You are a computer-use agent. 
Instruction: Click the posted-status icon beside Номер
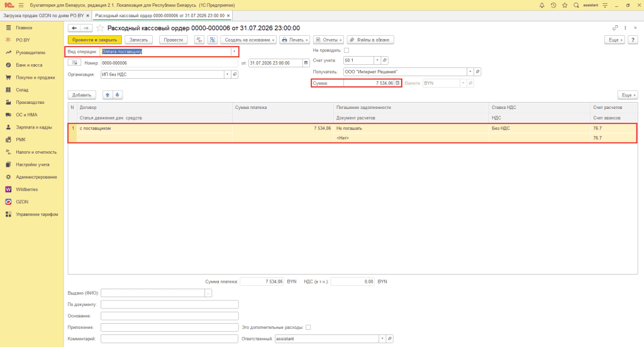pyautogui.click(x=74, y=63)
